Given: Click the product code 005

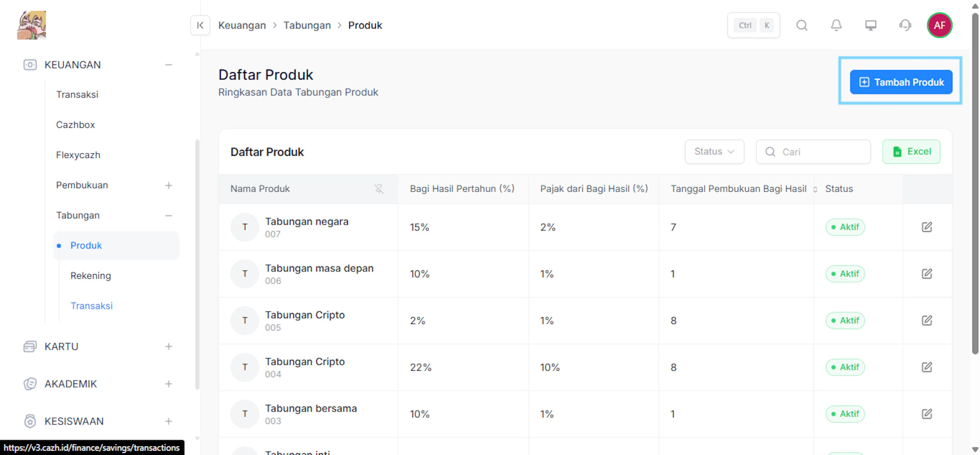Looking at the screenshot, I should [x=273, y=328].
